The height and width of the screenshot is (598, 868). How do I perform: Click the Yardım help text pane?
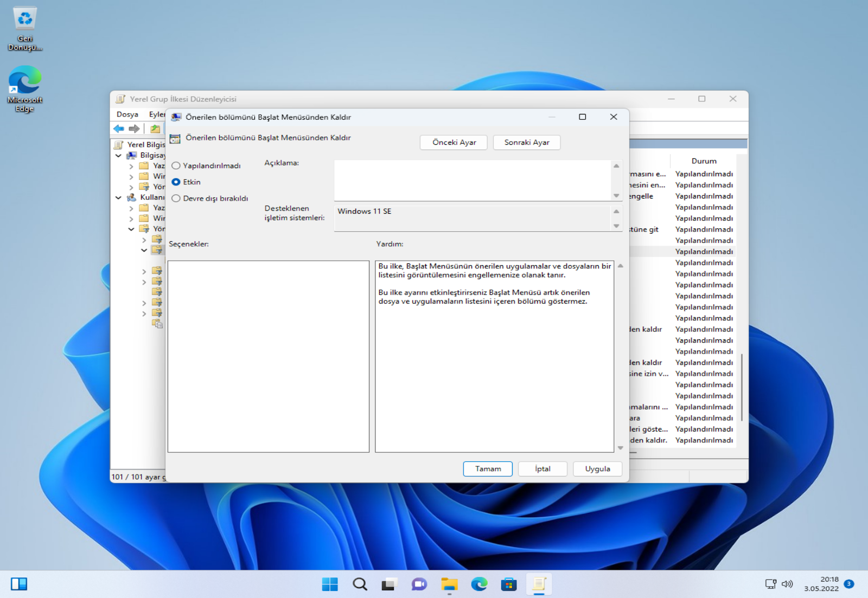pyautogui.click(x=494, y=356)
